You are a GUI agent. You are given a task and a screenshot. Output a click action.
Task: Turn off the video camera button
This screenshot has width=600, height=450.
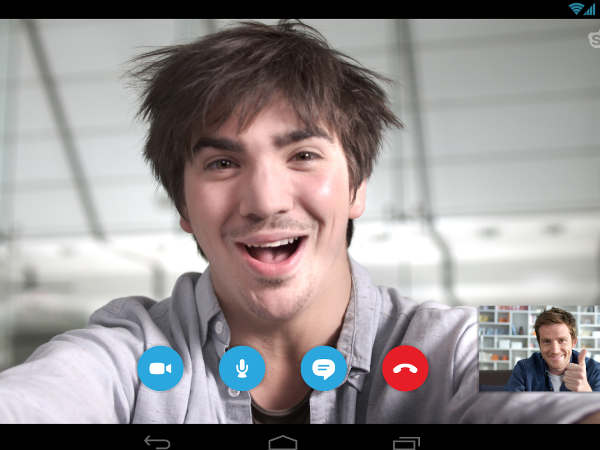click(x=160, y=369)
